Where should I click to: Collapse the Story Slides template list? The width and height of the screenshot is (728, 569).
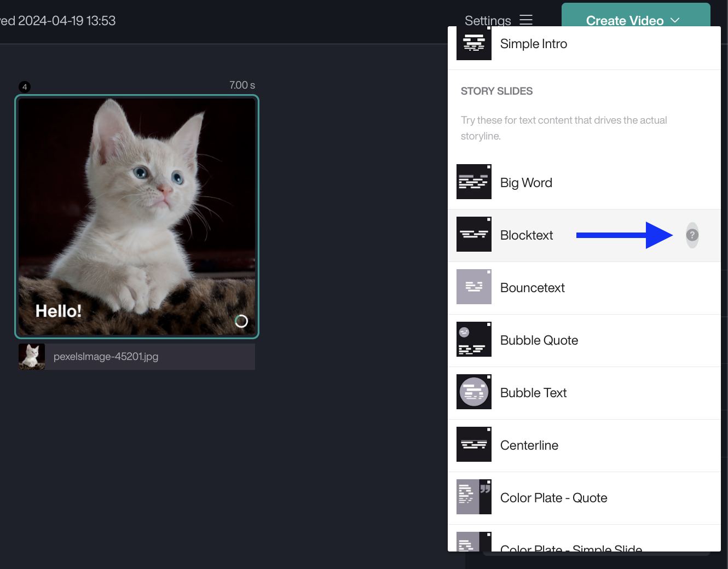click(x=496, y=91)
